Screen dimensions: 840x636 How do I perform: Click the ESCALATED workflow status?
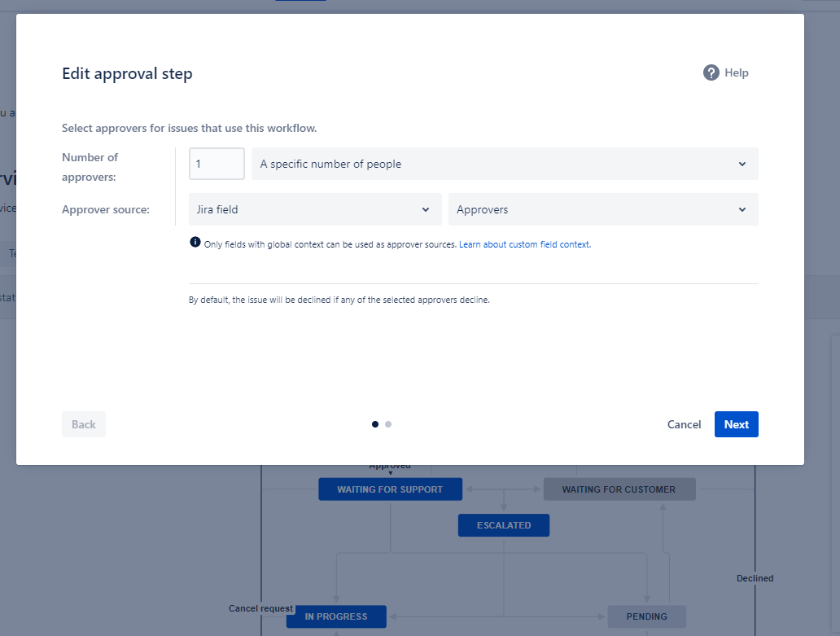click(x=503, y=525)
